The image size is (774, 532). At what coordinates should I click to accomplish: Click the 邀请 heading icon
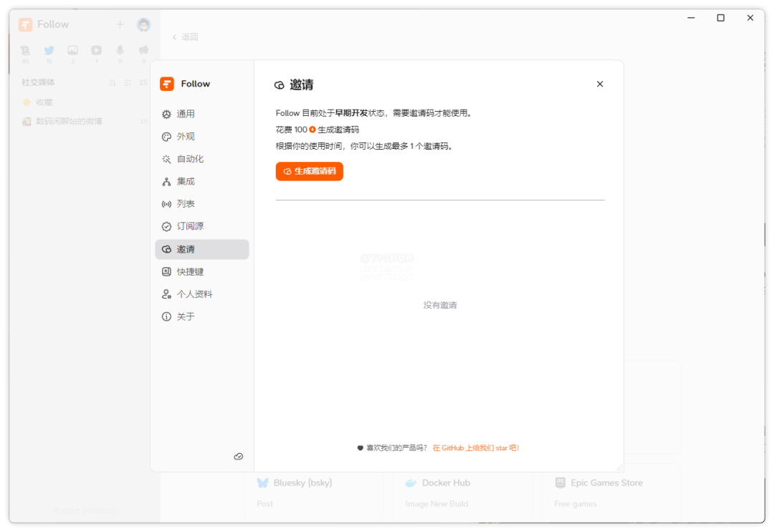pos(279,85)
